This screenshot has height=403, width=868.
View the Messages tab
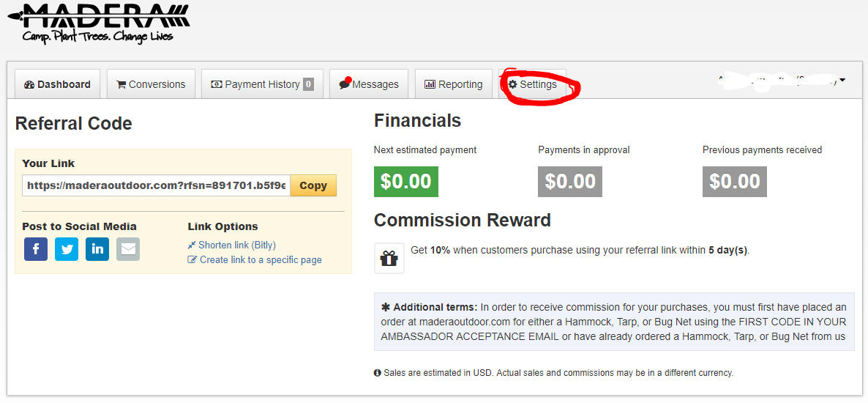point(369,84)
